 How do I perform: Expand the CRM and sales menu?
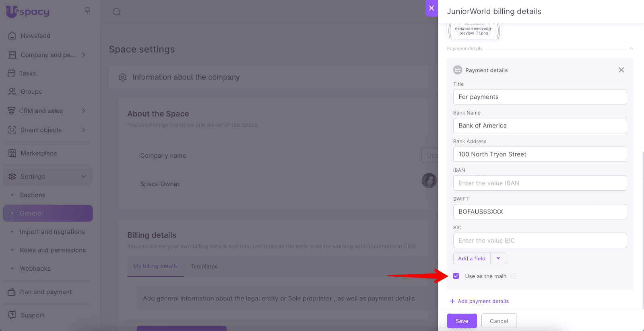click(83, 111)
